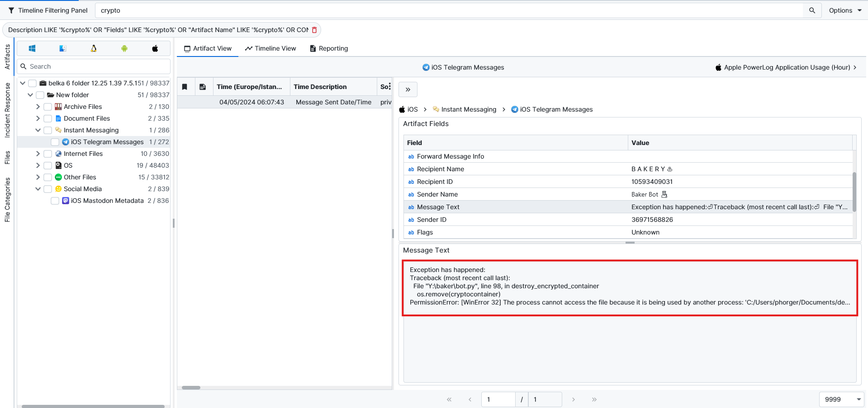The height and width of the screenshot is (408, 868).
Task: Click Instant Messaging in the breadcrumb
Action: click(x=469, y=109)
